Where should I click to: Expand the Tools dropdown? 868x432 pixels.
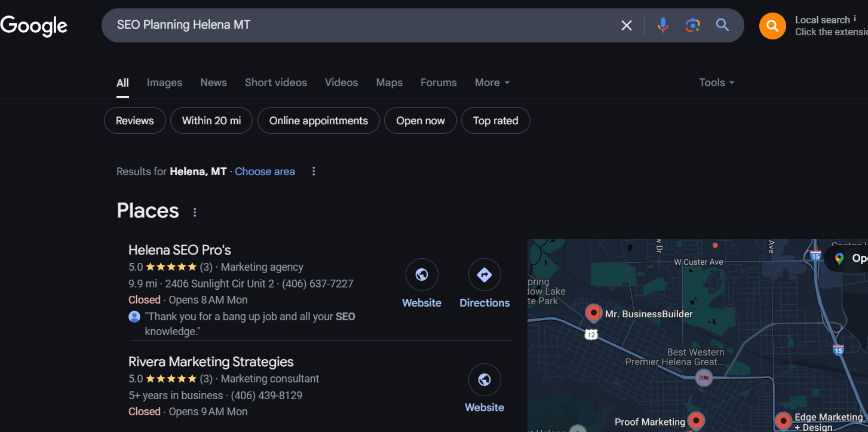coord(717,82)
